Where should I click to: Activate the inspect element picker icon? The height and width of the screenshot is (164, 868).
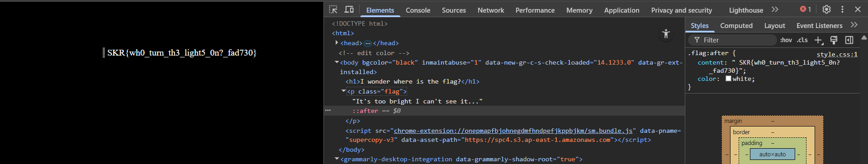(333, 9)
